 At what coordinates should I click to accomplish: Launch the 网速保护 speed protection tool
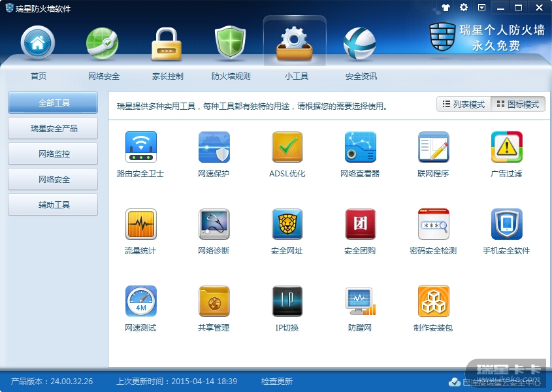point(214,147)
